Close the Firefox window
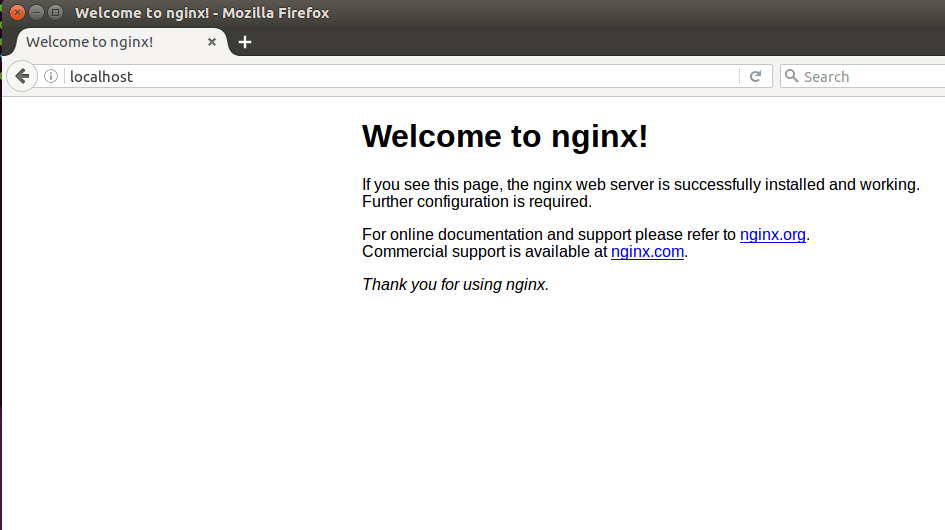This screenshot has height=530, width=945. pos(17,12)
